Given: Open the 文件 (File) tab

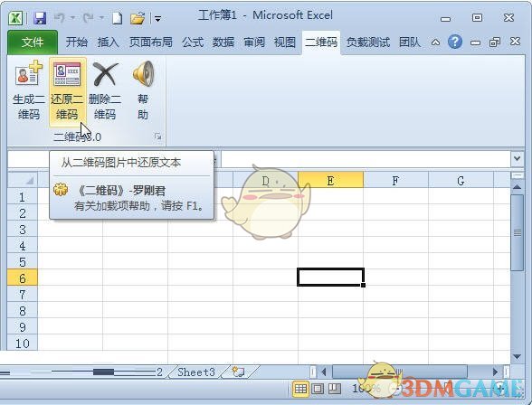Looking at the screenshot, I should tap(33, 42).
